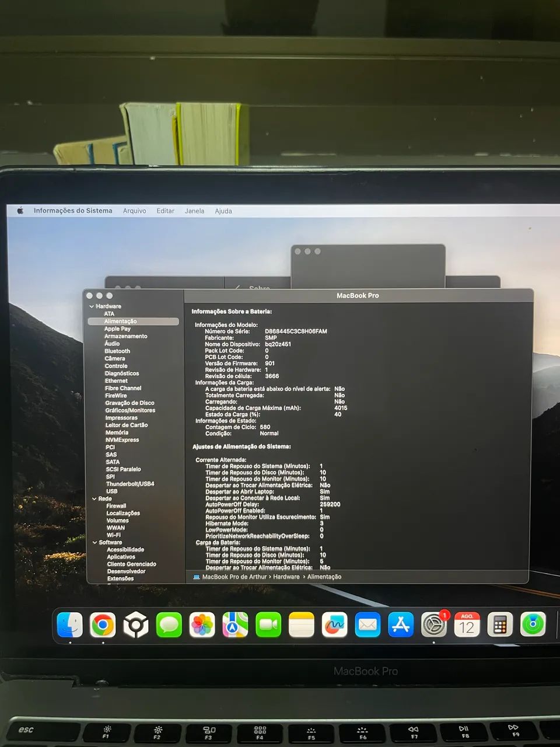Open Freeform from the Dock
Image resolution: width=560 pixels, height=747 pixels.
[334, 625]
